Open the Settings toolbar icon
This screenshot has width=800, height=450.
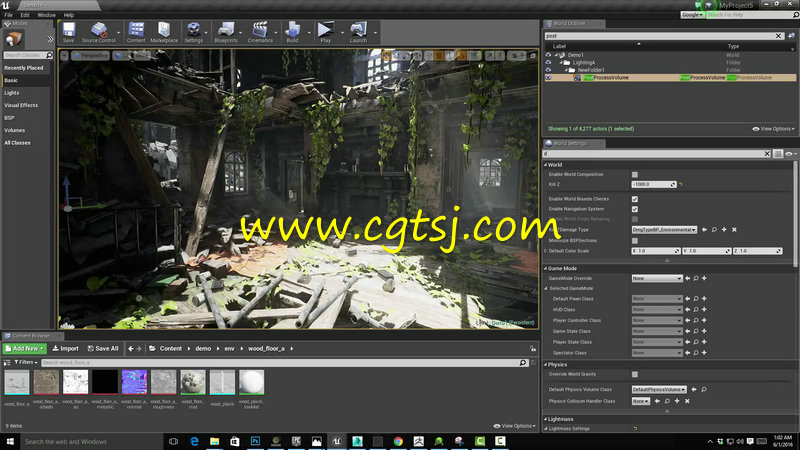tap(193, 32)
